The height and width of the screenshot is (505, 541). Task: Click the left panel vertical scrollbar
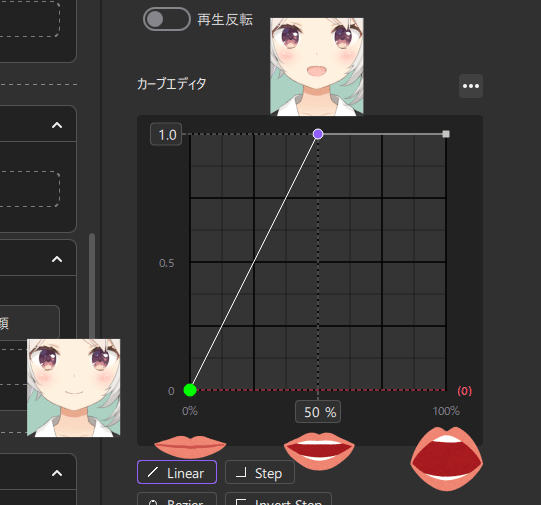coord(92,286)
